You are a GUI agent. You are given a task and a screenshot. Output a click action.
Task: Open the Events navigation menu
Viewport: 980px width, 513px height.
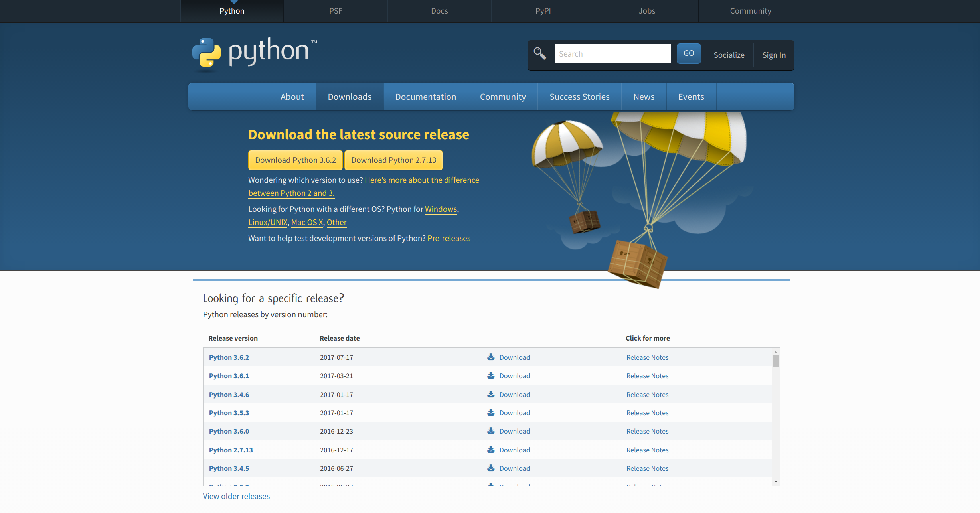point(691,97)
